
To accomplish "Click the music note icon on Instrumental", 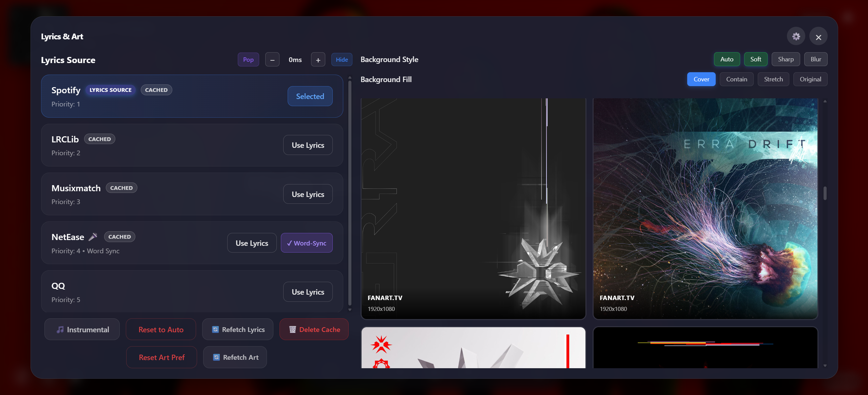I will 60,329.
